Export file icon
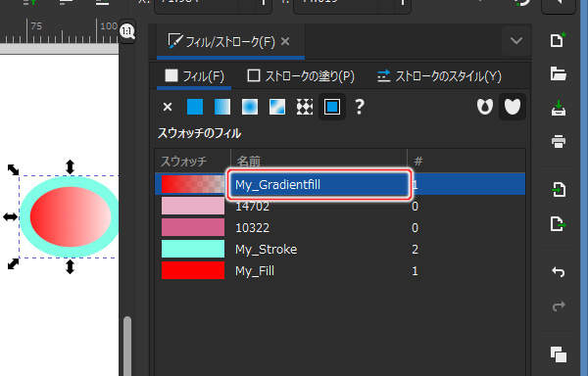The width and height of the screenshot is (588, 376). point(558,224)
